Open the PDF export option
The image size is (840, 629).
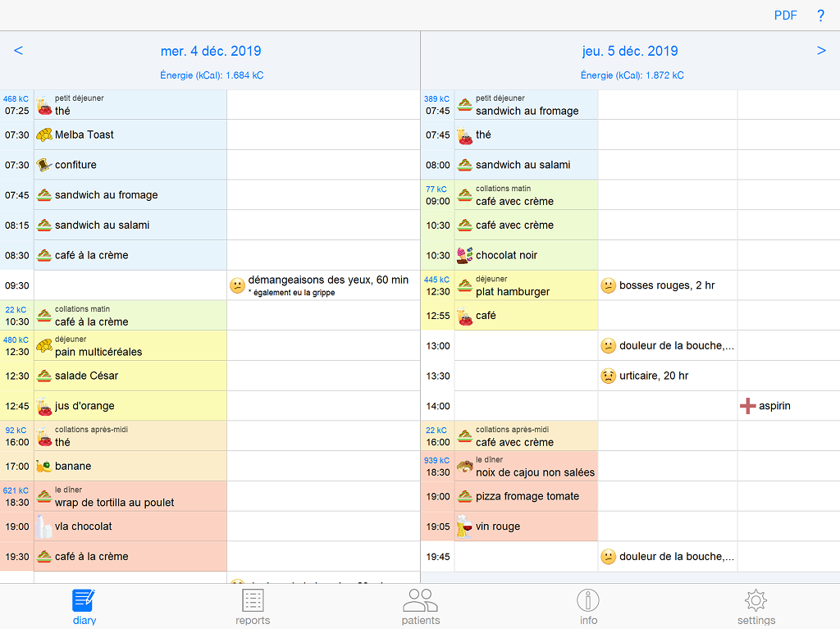click(x=785, y=16)
